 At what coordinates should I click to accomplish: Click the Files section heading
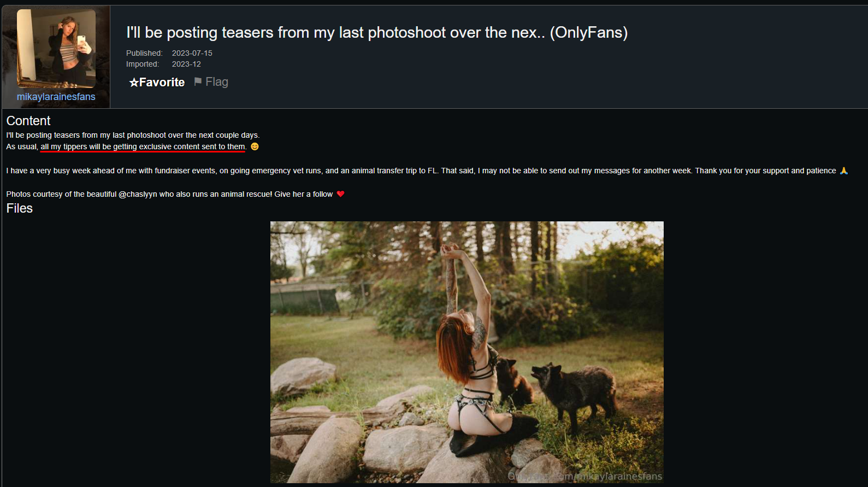[20, 208]
